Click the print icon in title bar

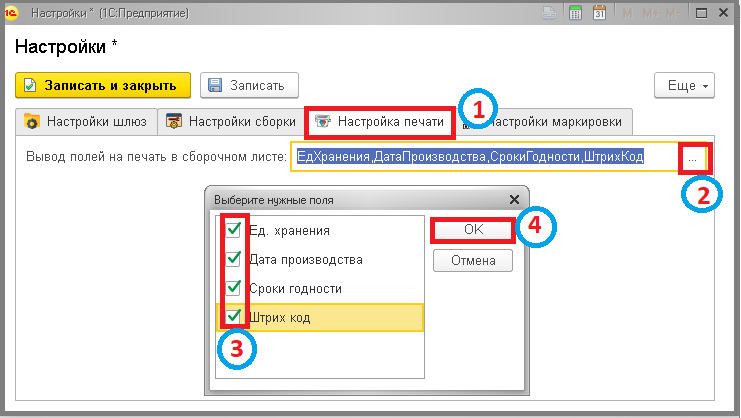click(550, 14)
